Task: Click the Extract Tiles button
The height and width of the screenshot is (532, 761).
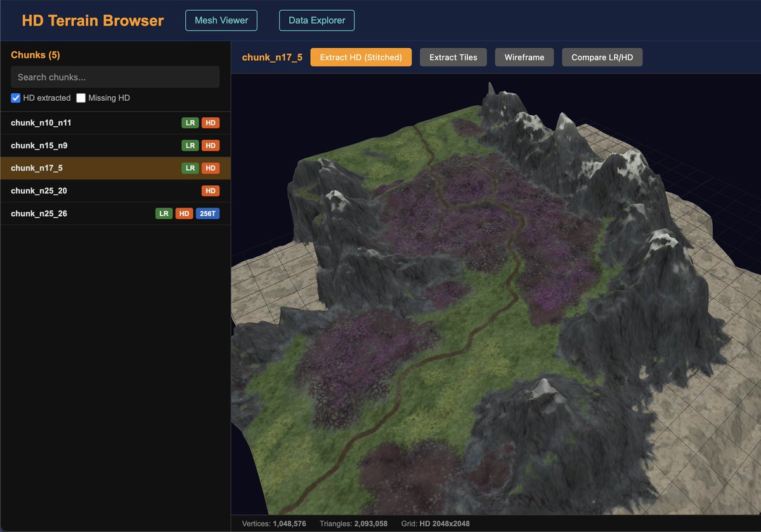Action: 453,57
